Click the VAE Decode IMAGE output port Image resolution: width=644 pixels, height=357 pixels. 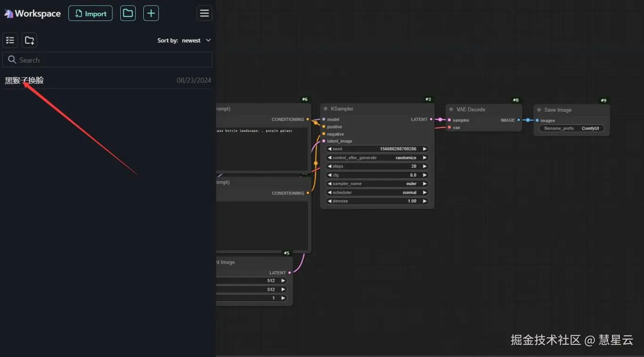pyautogui.click(x=519, y=120)
